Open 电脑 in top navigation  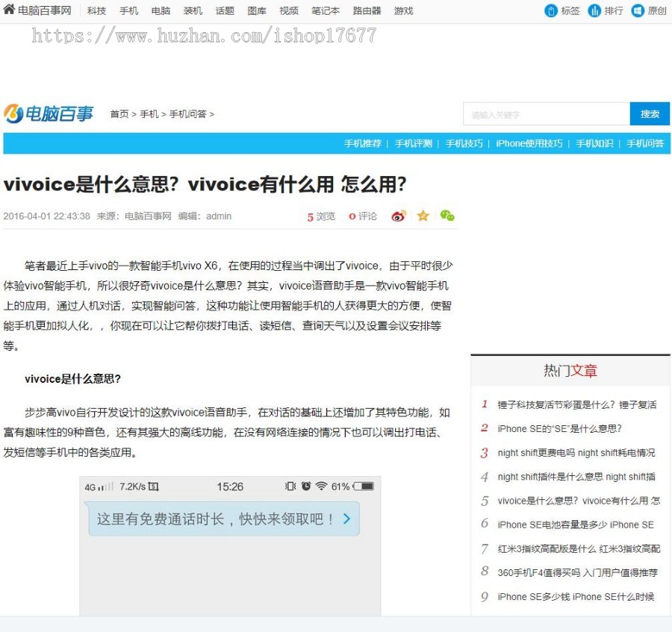[161, 10]
